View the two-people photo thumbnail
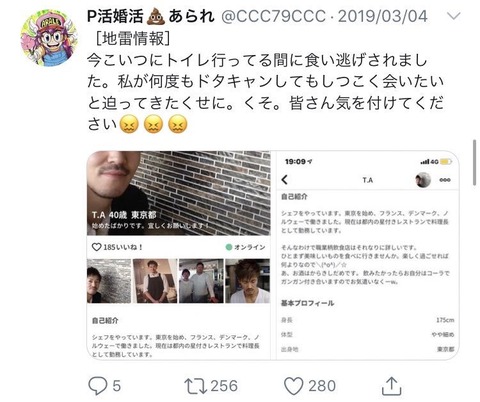The width and height of the screenshot is (480, 402). coord(201,281)
